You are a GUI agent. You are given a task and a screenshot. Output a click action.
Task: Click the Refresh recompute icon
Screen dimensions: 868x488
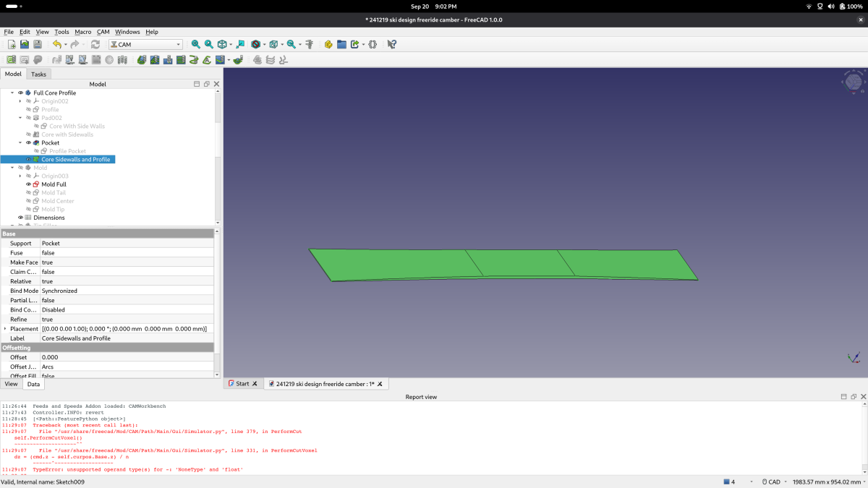[x=95, y=44]
